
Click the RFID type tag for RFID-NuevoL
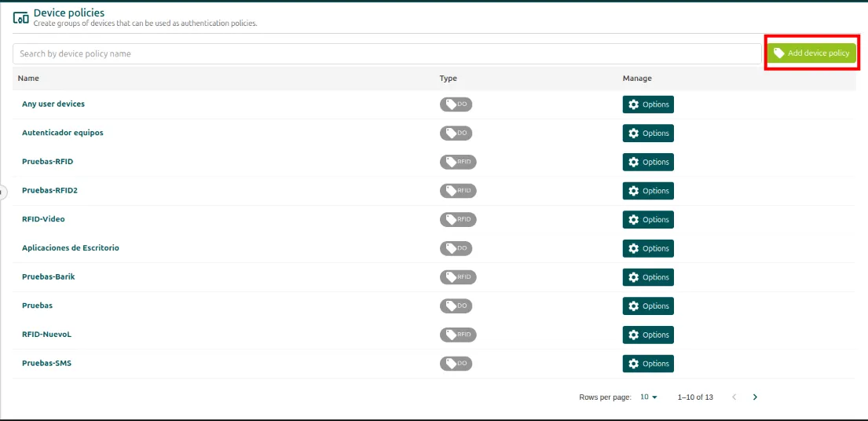[x=459, y=334]
